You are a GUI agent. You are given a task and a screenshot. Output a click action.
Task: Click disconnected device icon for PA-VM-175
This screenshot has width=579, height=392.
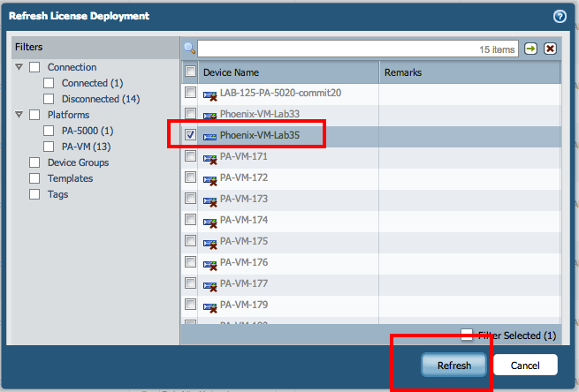(210, 245)
